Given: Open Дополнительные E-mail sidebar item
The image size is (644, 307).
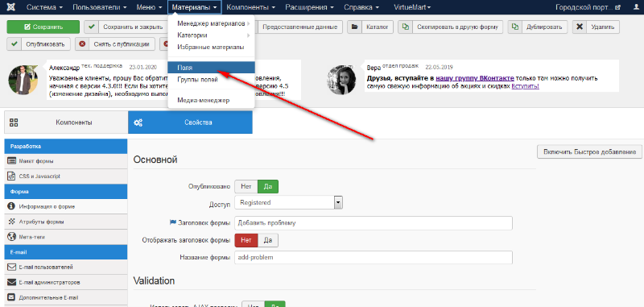Looking at the screenshot, I should [66, 297].
